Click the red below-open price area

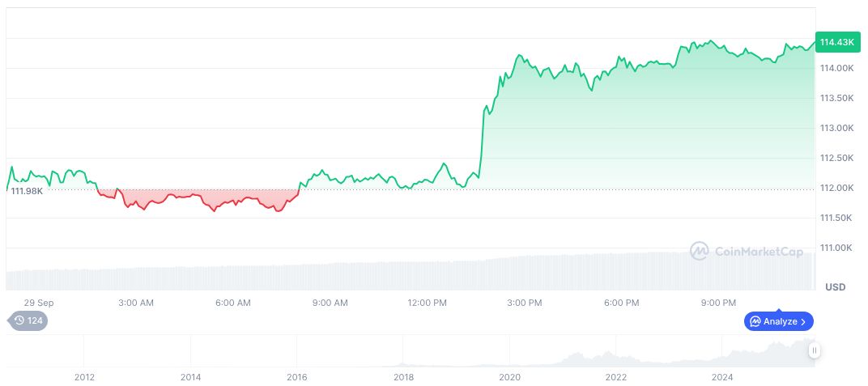[x=202, y=199]
